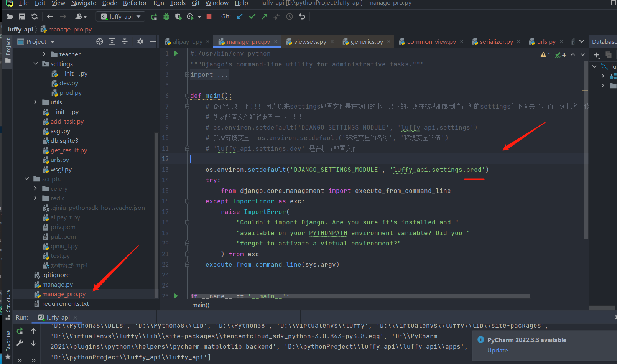Unfold the collapsed import block on line 3
Screen dimensions: 617x364
(x=187, y=74)
